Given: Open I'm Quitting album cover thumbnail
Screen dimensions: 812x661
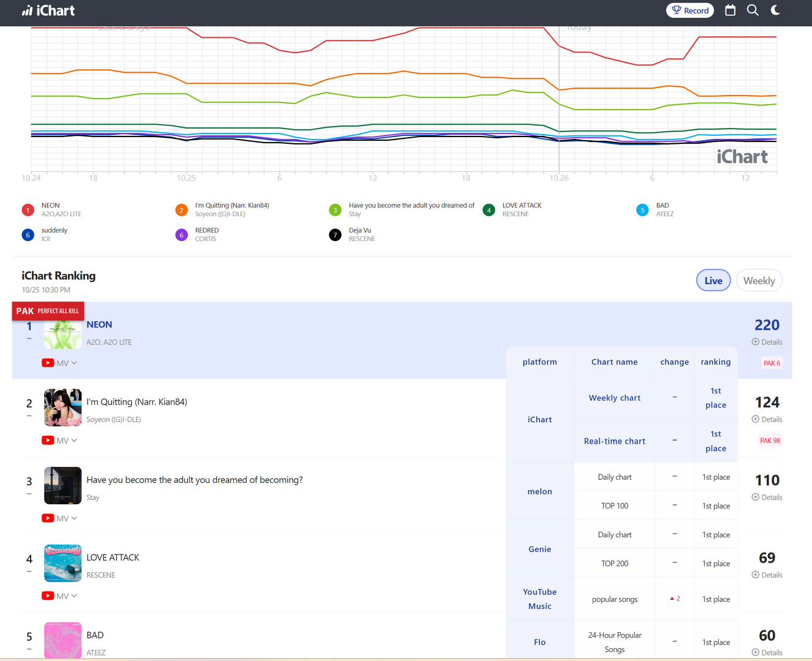Looking at the screenshot, I should tap(62, 408).
